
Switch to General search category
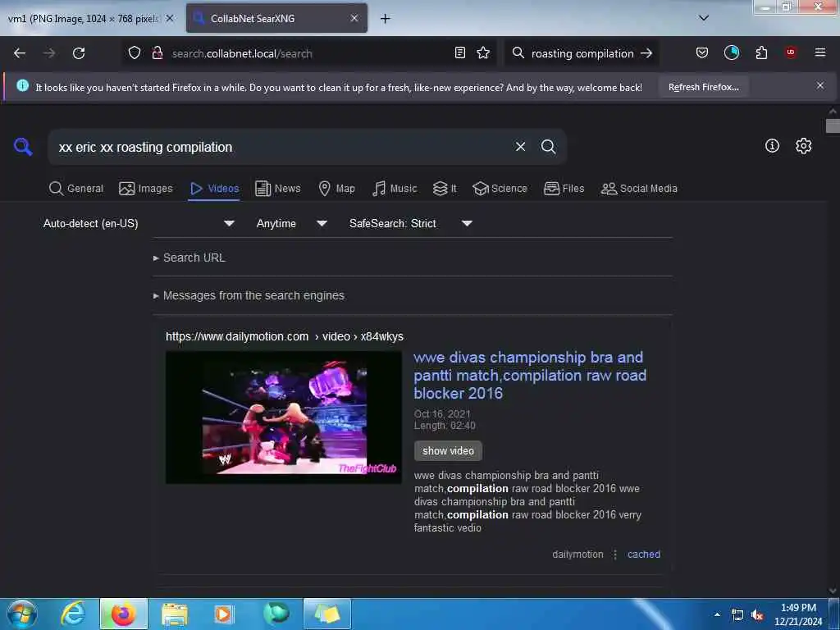76,189
